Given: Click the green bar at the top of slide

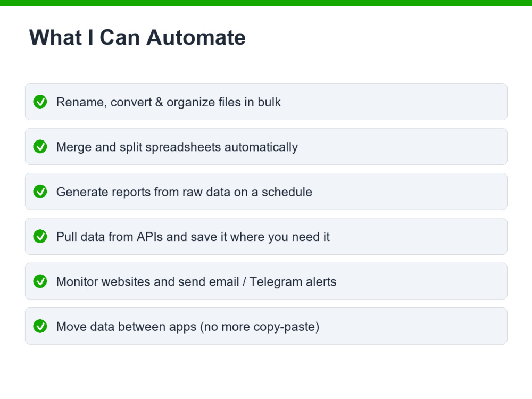Looking at the screenshot, I should point(266,3).
